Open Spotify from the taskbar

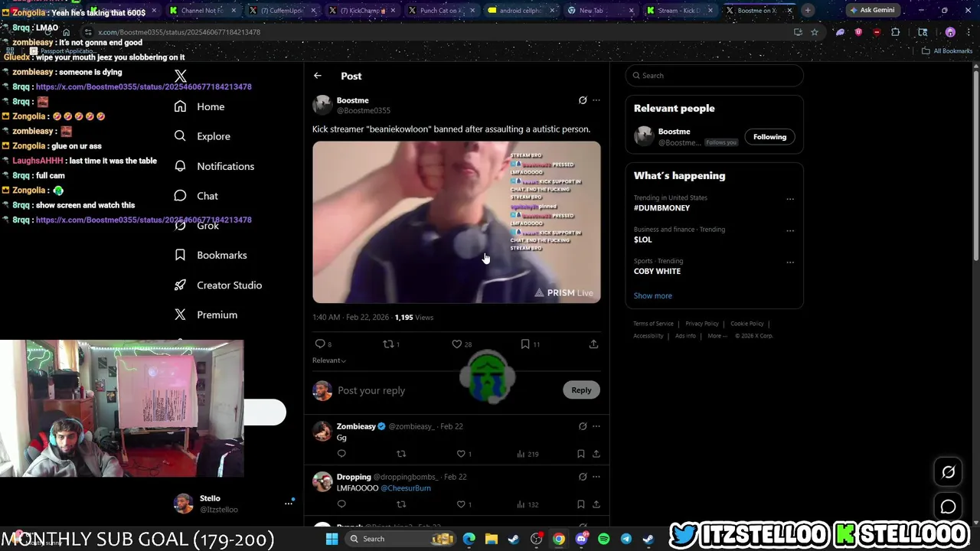click(603, 539)
